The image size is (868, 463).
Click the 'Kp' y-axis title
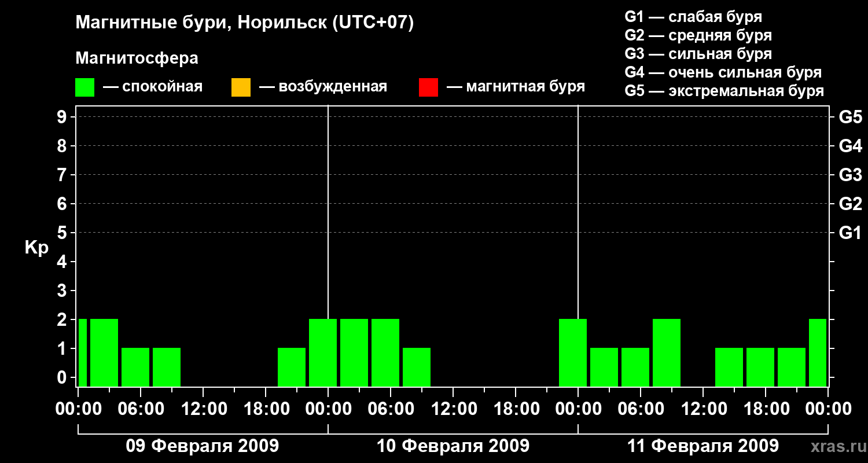click(x=36, y=248)
